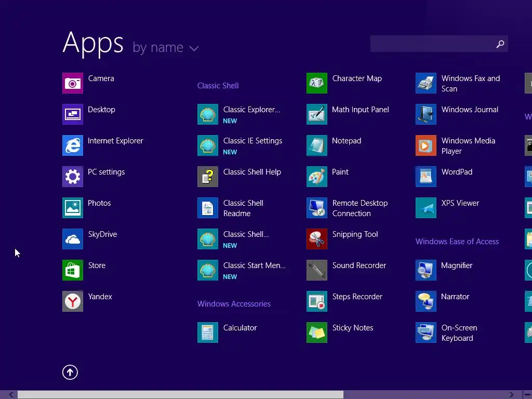Open the Classic Shell Readme document icon

pyautogui.click(x=208, y=208)
